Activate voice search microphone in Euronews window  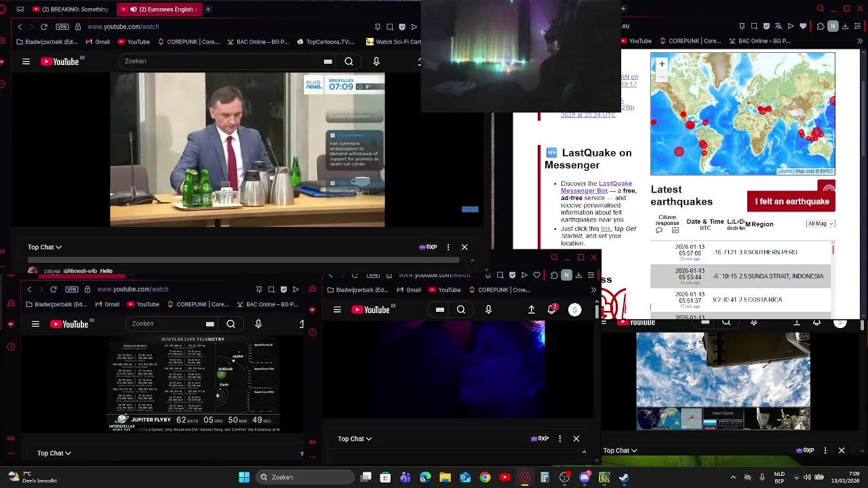376,62
